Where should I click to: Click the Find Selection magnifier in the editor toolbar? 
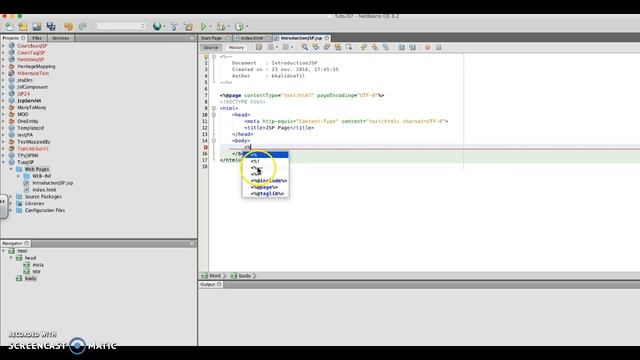(304, 47)
